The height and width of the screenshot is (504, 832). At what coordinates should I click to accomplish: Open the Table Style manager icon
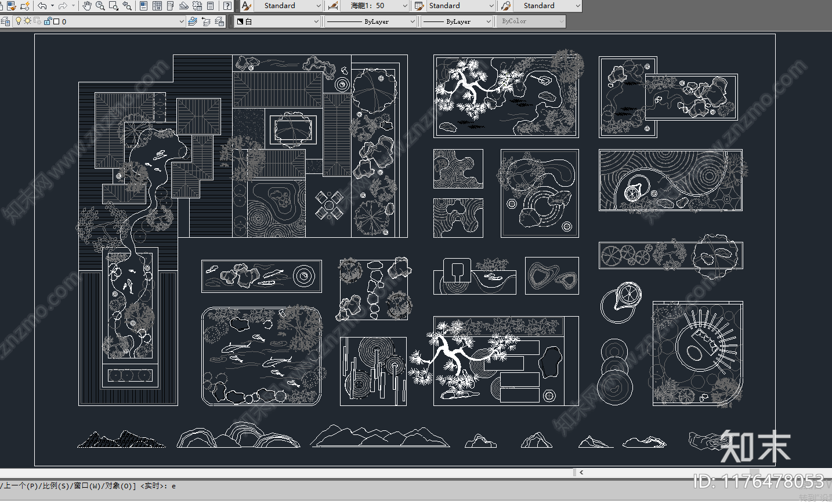click(419, 6)
